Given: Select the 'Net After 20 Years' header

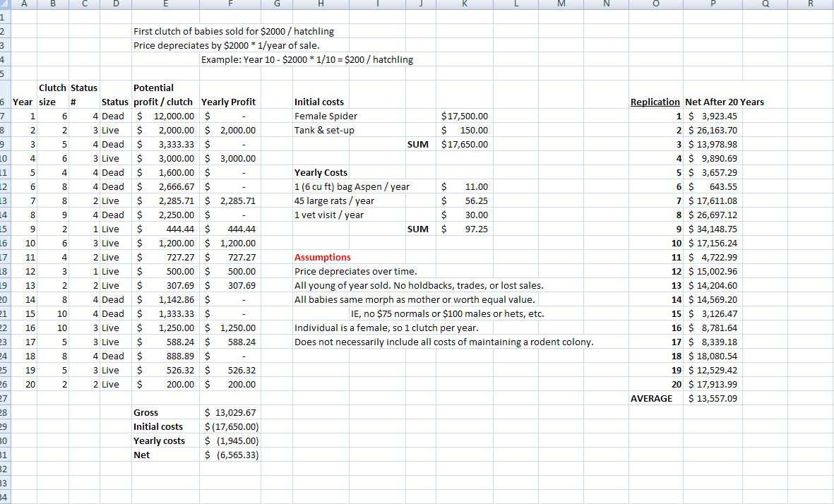Looking at the screenshot, I should pos(725,102).
